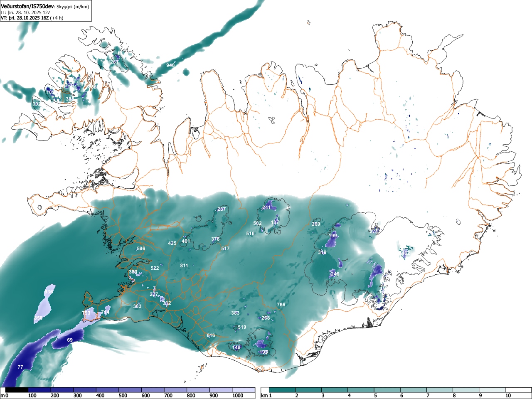
Task: Click the 69 visibility value offshore
Action: point(70,340)
